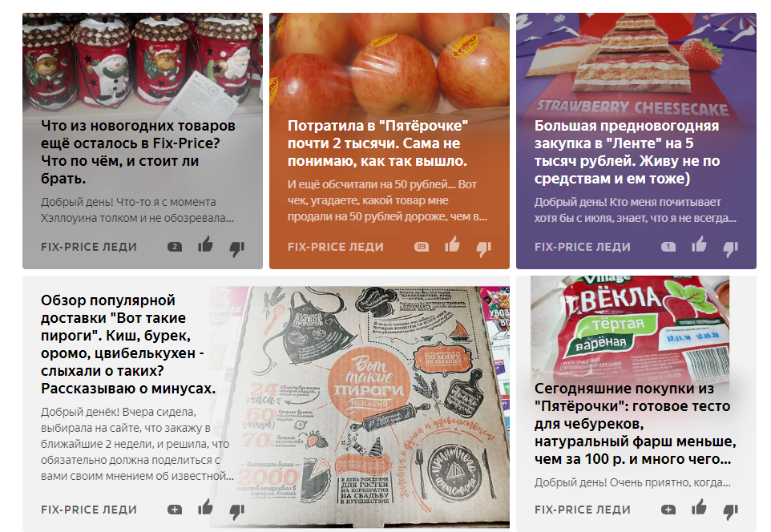Viewport: 771px width, 532px height.
Task: Dislike the Fix-Price New Year goods article
Action: point(237,248)
